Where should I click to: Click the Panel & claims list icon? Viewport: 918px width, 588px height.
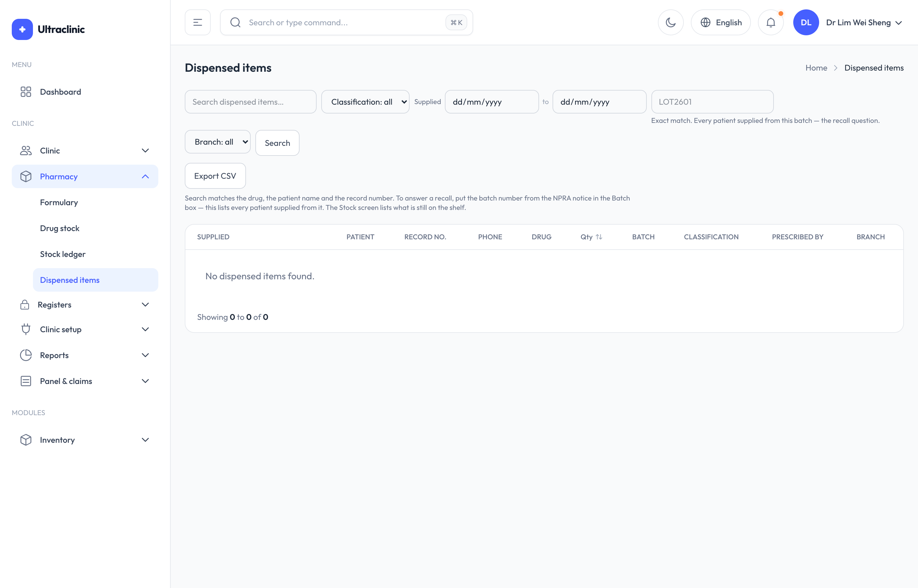pyautogui.click(x=26, y=381)
